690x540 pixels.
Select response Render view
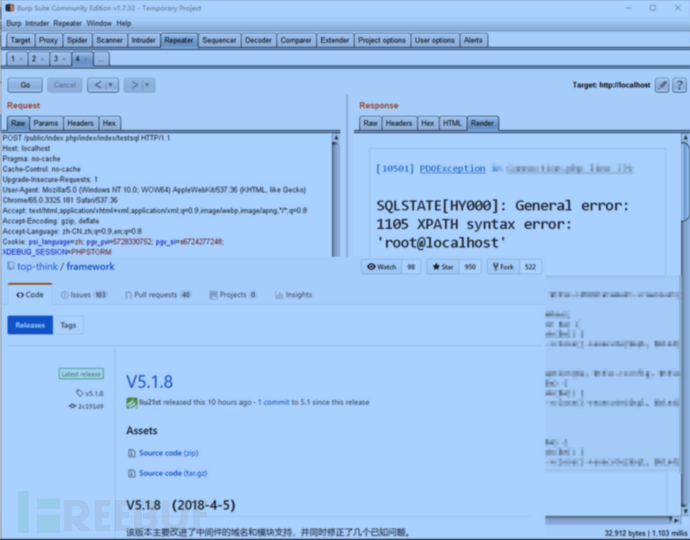click(x=482, y=123)
